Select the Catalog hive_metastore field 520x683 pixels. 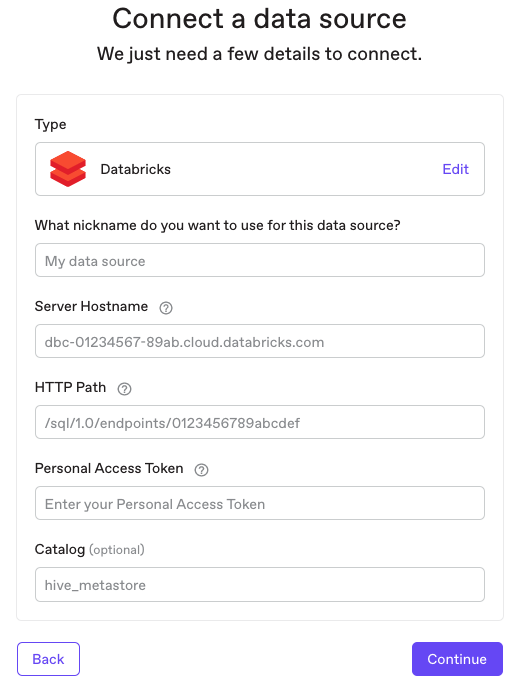click(260, 585)
